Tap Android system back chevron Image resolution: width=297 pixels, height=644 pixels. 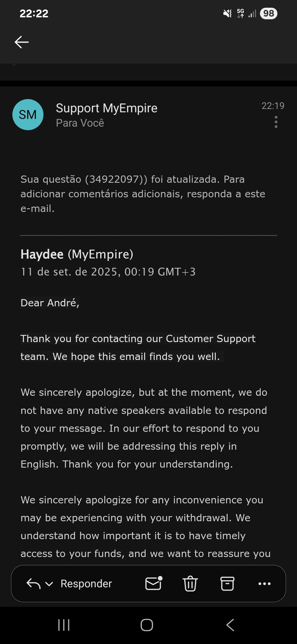pos(230,625)
